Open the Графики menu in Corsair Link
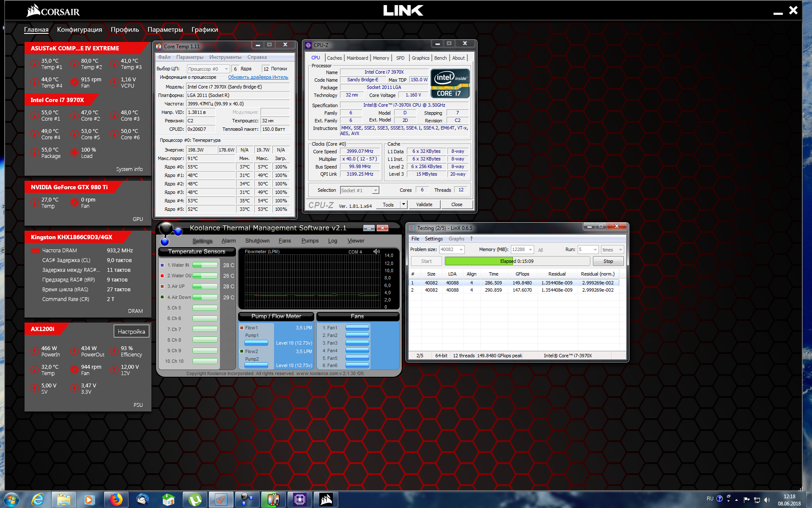The height and width of the screenshot is (508, 812). pos(205,30)
